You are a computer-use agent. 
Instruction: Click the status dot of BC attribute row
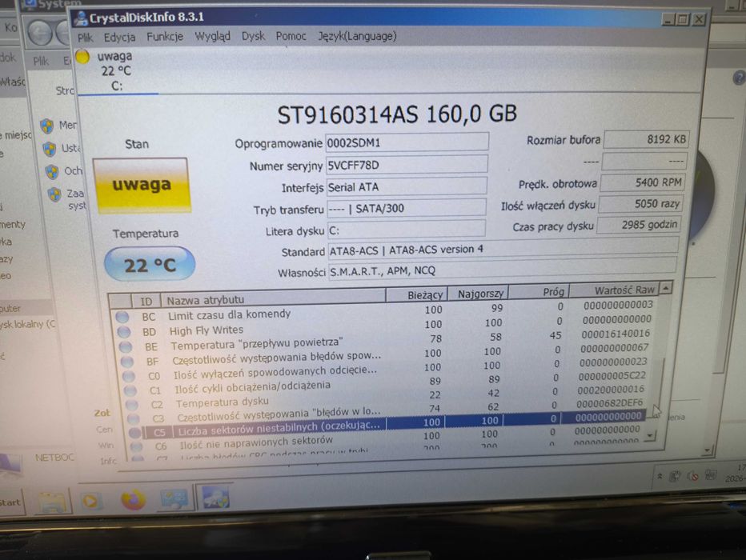point(122,317)
